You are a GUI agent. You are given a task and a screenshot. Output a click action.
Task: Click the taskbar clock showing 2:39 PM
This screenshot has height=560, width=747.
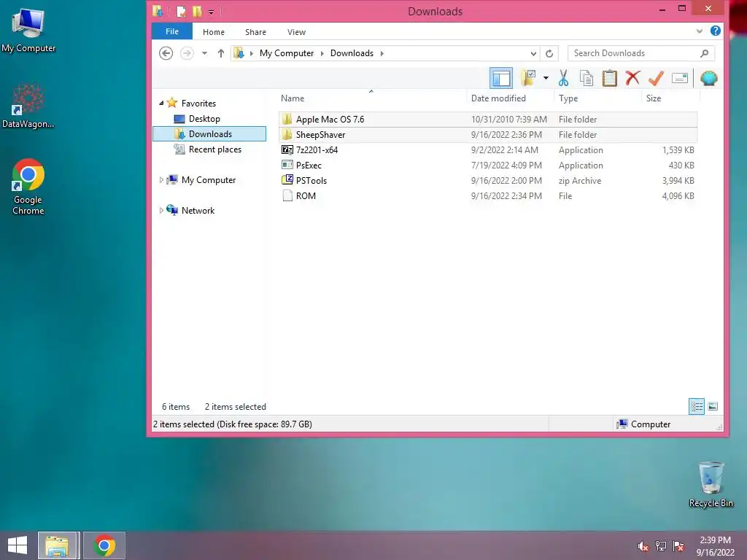point(715,546)
